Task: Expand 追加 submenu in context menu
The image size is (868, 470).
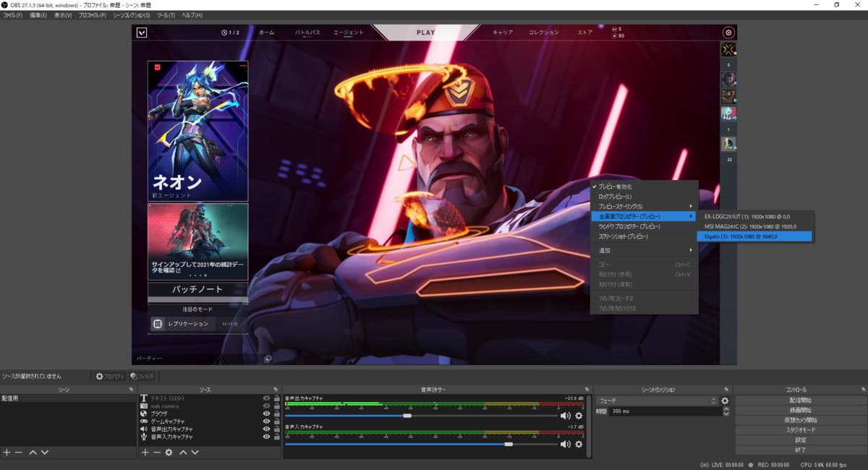Action: click(644, 250)
